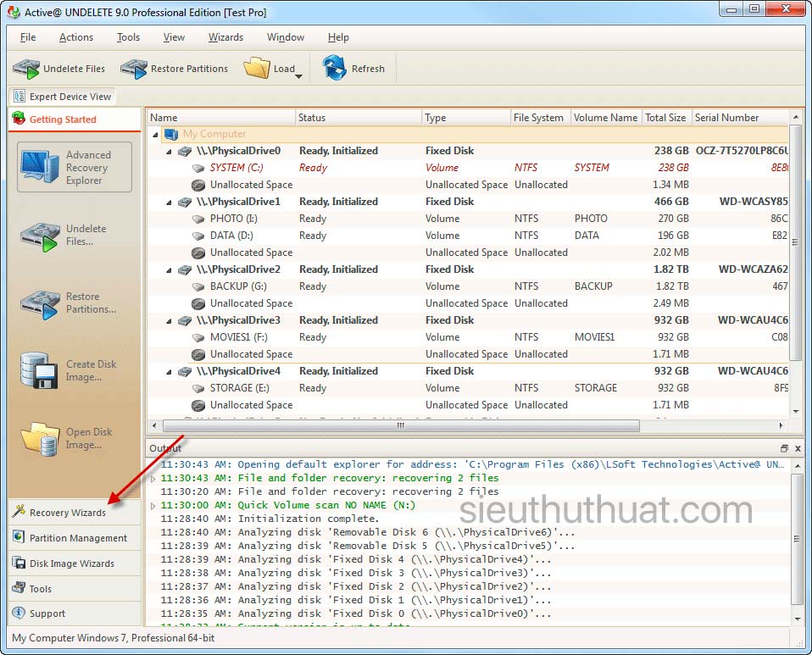Launch Restore Partitions from Getting Started panel
The height and width of the screenshot is (655, 812).
75,303
